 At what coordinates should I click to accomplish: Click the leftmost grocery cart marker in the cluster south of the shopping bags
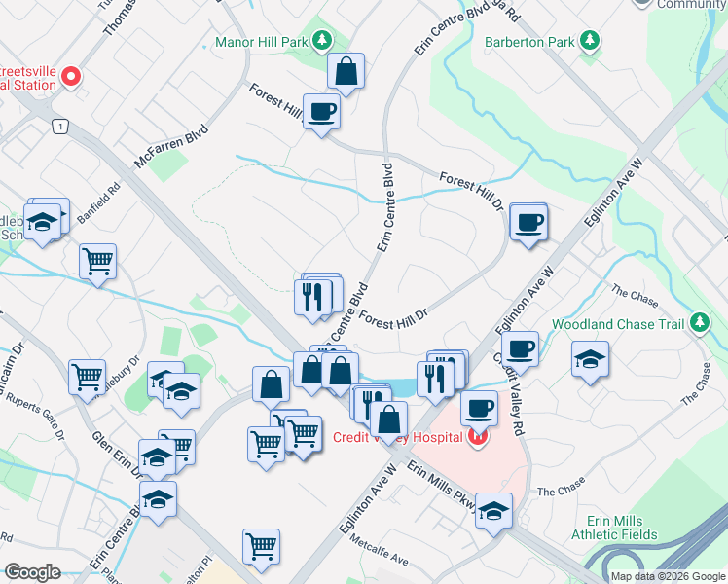(x=266, y=445)
